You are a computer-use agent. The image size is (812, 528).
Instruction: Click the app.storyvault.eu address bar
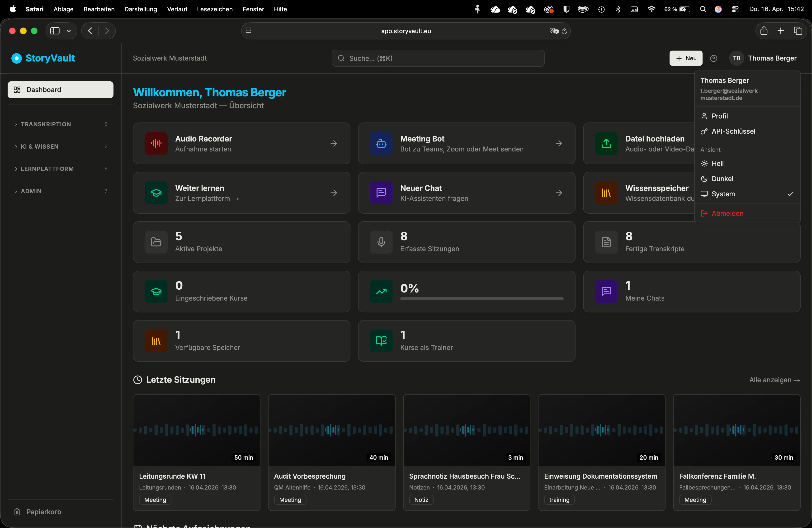coord(406,31)
